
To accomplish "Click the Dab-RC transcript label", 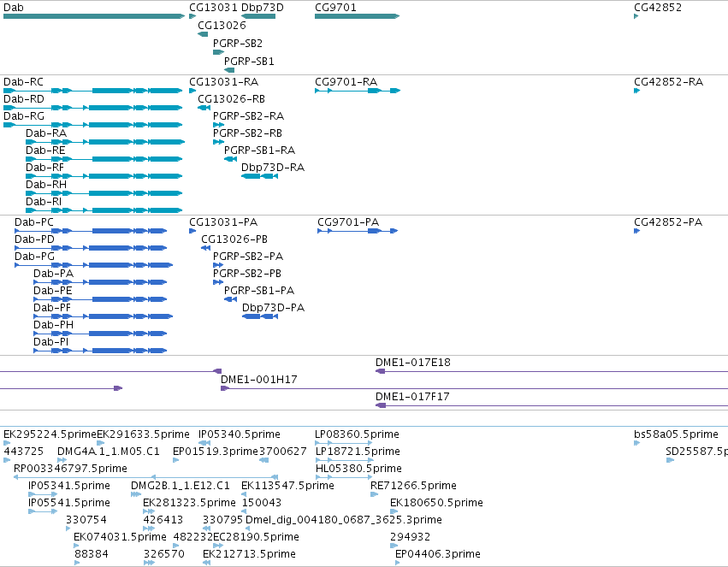I will [23, 81].
